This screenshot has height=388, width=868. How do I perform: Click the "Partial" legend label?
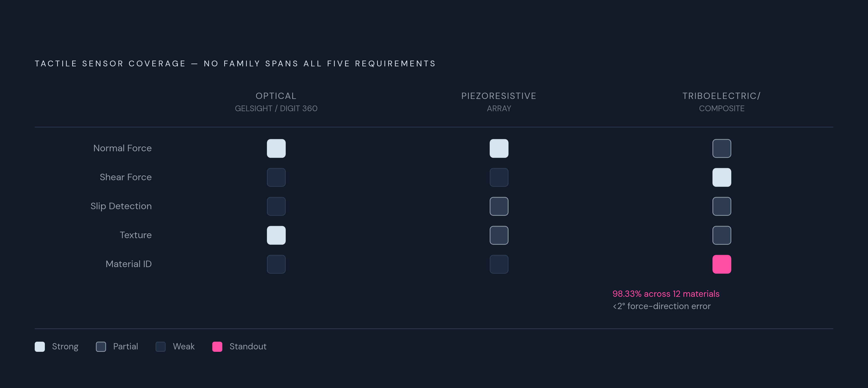point(125,346)
